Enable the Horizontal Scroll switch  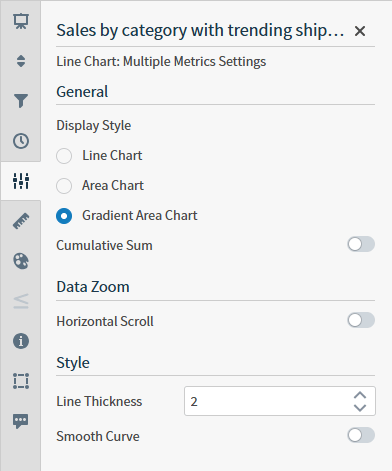click(361, 320)
